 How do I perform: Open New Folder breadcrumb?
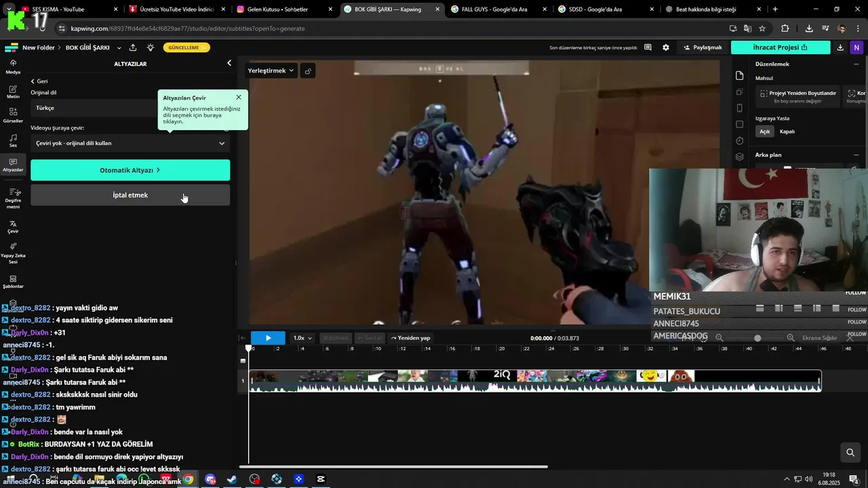point(39,47)
